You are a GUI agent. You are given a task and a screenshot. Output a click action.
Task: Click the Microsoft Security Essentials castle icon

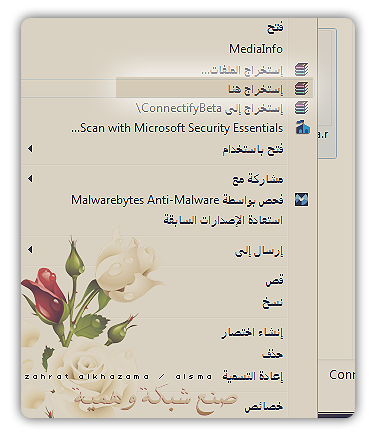click(303, 128)
